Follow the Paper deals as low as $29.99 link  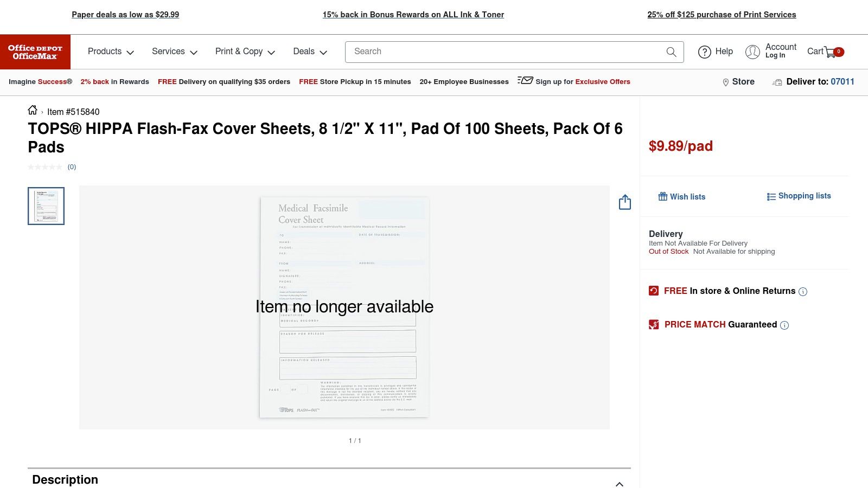point(125,14)
